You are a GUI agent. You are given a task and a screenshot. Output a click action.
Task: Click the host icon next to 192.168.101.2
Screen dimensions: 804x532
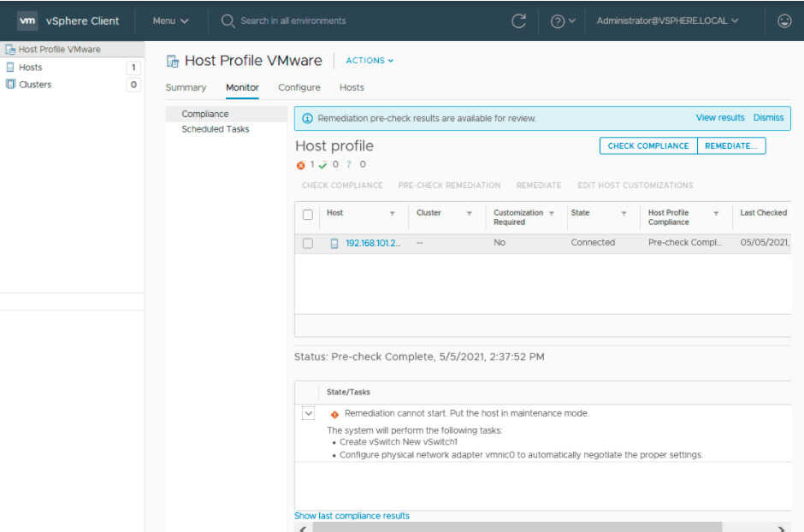click(334, 244)
